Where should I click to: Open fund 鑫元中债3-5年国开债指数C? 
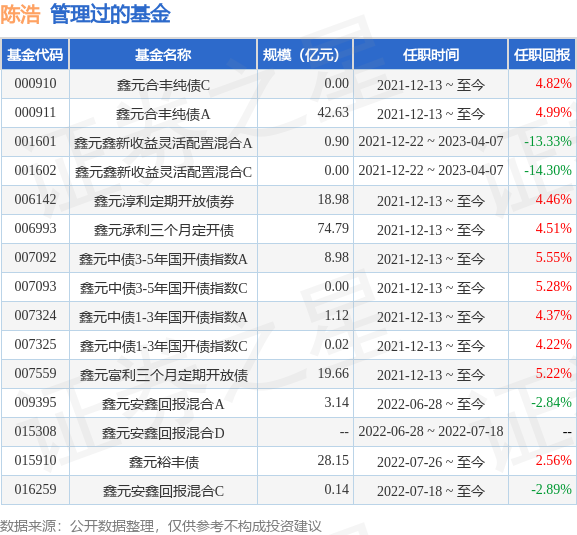point(164,288)
